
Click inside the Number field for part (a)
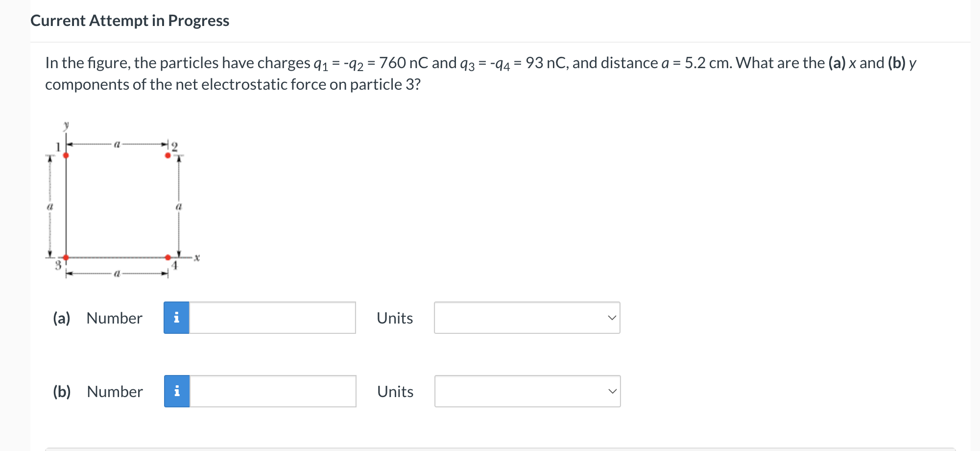pyautogui.click(x=272, y=318)
